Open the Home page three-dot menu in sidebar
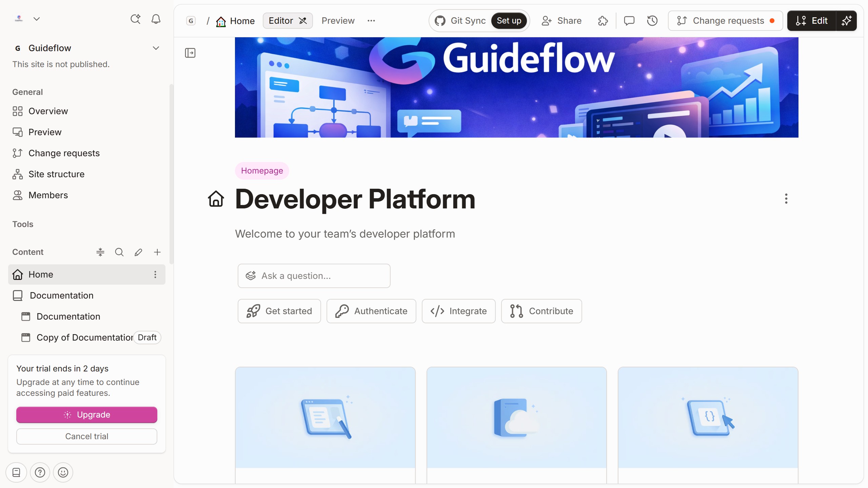Viewport: 868px width, 488px height. point(155,274)
